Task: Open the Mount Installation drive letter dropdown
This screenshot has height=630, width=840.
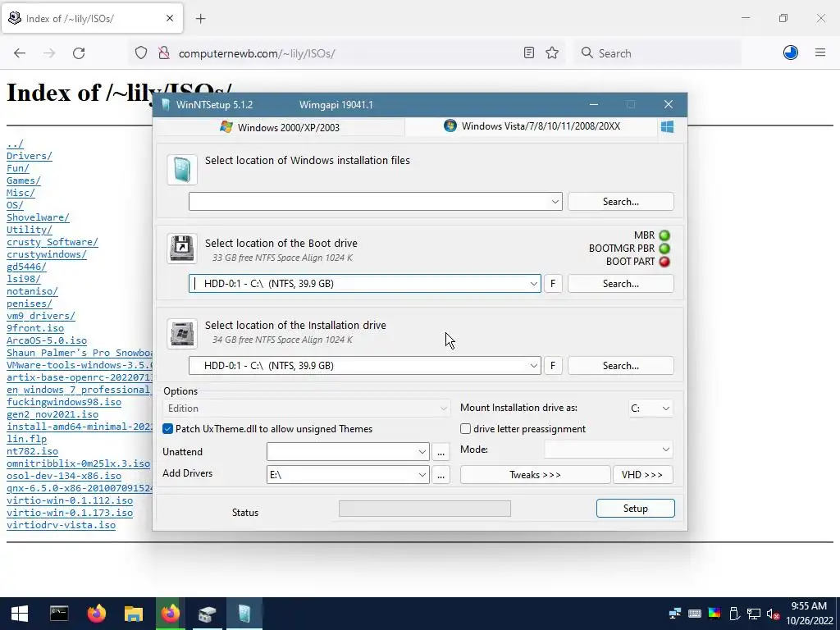Action: 651,409
